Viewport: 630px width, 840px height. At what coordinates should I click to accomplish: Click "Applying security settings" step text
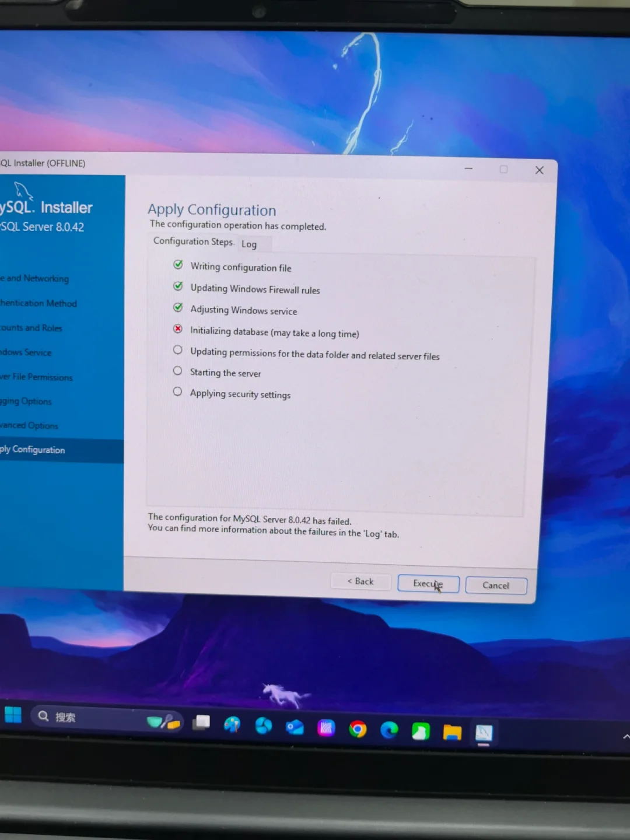point(240,394)
